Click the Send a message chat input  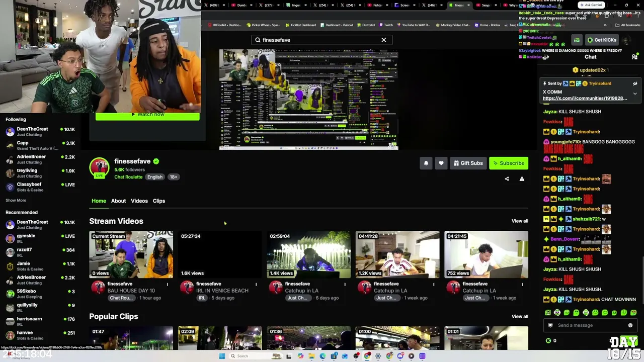(x=590, y=325)
